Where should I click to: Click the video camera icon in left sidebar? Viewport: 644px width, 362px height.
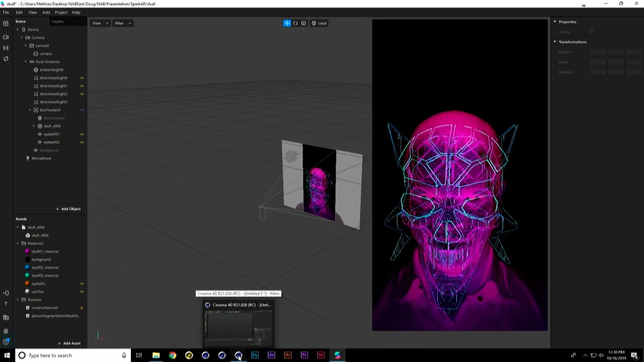6,37
